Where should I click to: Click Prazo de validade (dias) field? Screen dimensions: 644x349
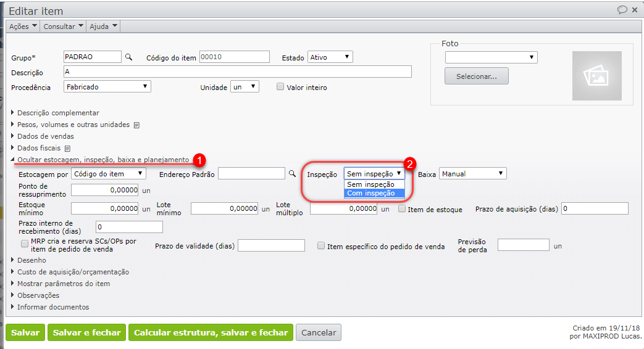(272, 245)
